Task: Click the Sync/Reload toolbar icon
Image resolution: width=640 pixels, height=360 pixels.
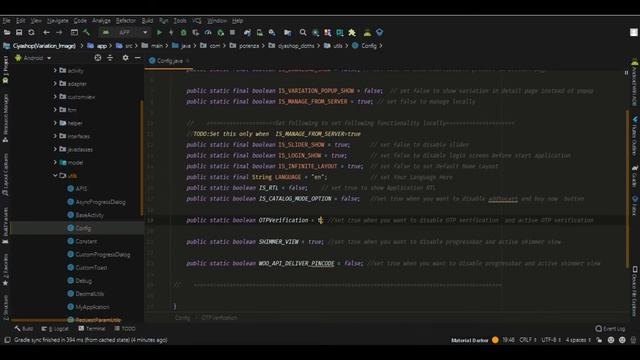Action: pos(31,32)
